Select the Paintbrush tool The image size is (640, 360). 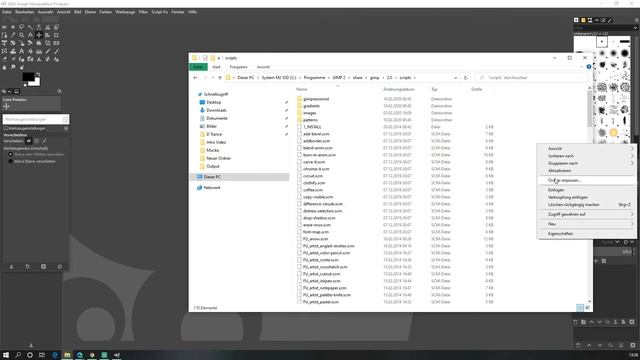coord(56,51)
